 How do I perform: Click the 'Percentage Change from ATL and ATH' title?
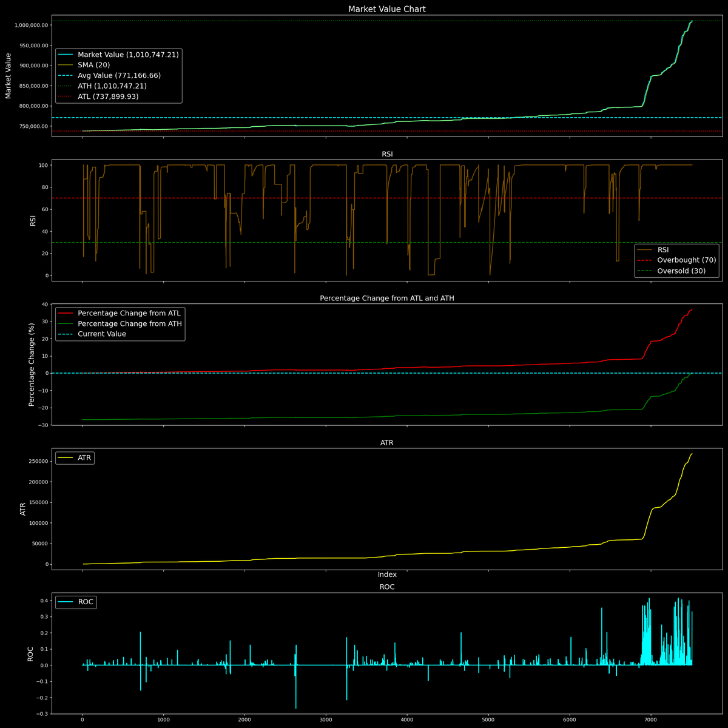click(387, 298)
